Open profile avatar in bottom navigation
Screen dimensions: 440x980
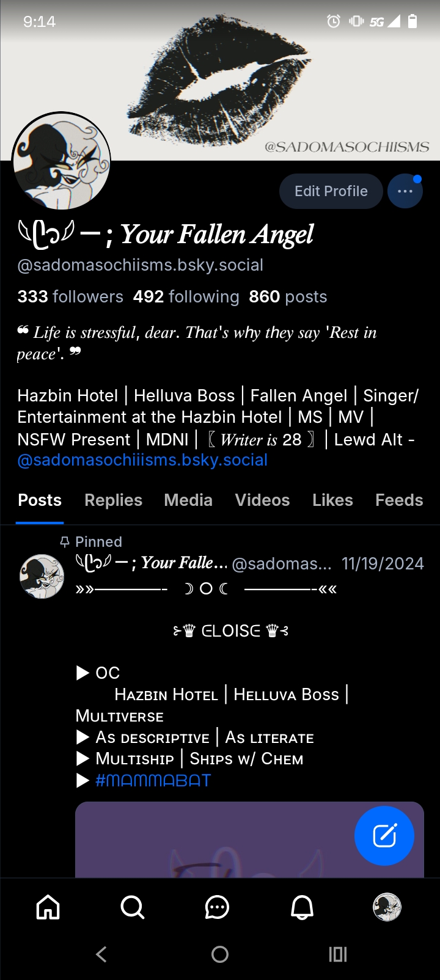(387, 907)
